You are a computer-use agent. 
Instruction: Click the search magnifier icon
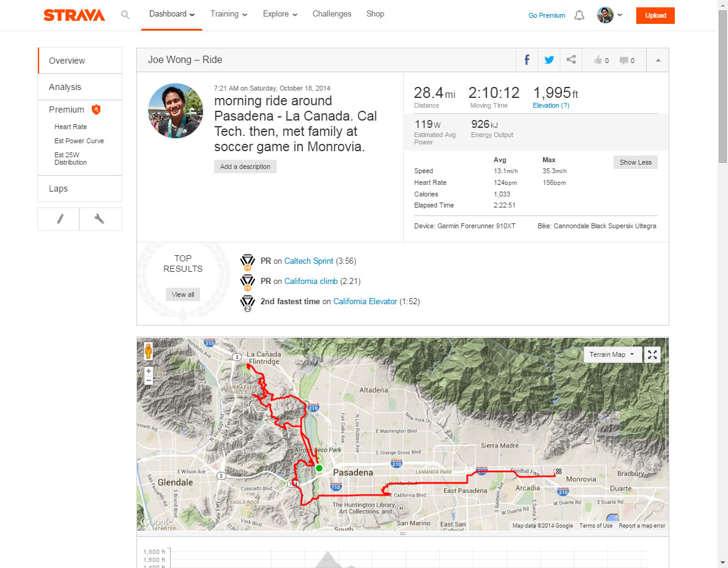(x=125, y=15)
